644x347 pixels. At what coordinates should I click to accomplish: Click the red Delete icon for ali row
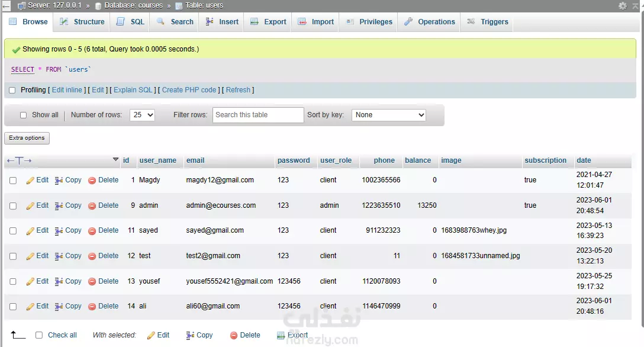[x=92, y=307]
